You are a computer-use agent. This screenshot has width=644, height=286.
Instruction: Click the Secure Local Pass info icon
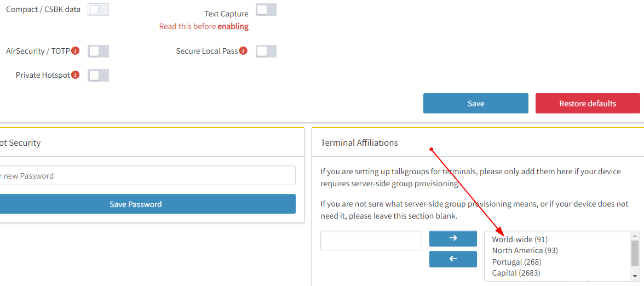coord(243,51)
